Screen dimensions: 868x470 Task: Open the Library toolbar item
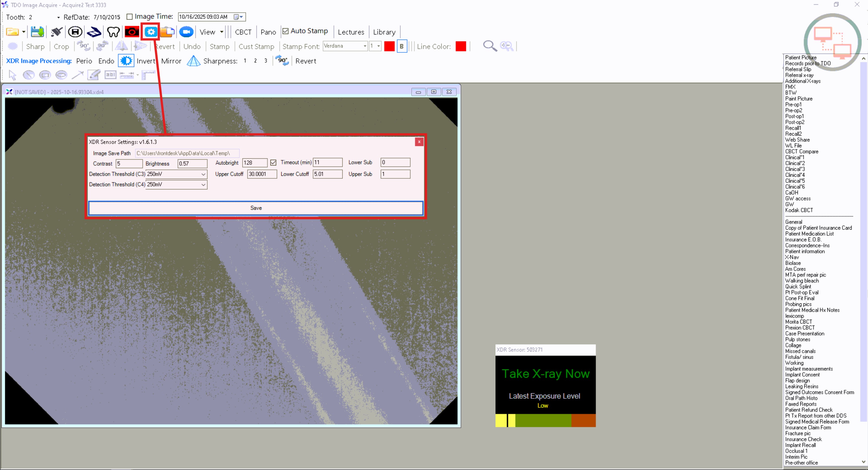point(384,32)
